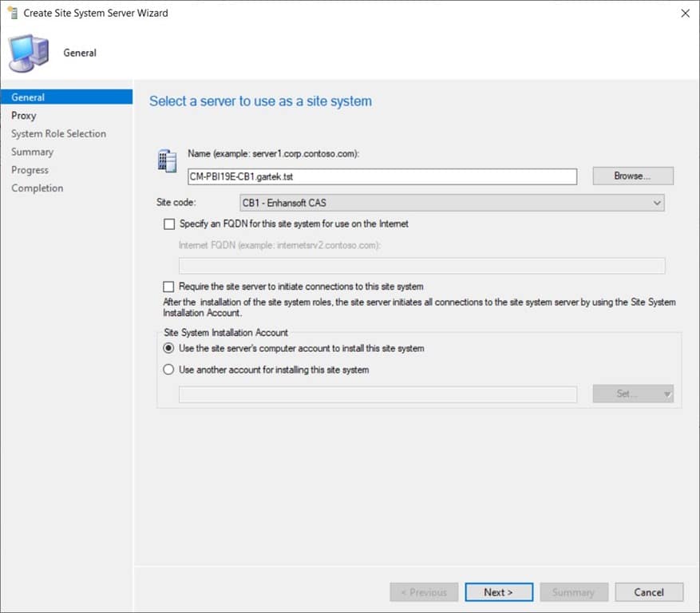This screenshot has height=613, width=700.
Task: Click the Set account button
Action: 628,393
